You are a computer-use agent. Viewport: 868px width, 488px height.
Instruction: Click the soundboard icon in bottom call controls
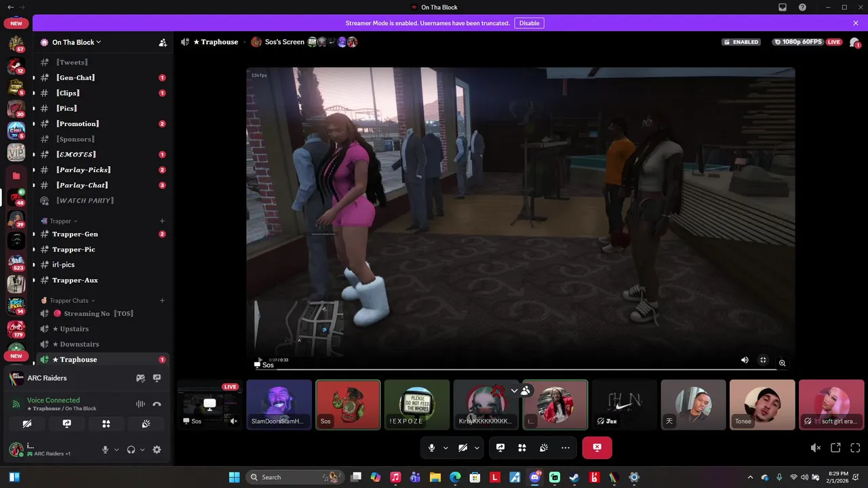point(543,448)
